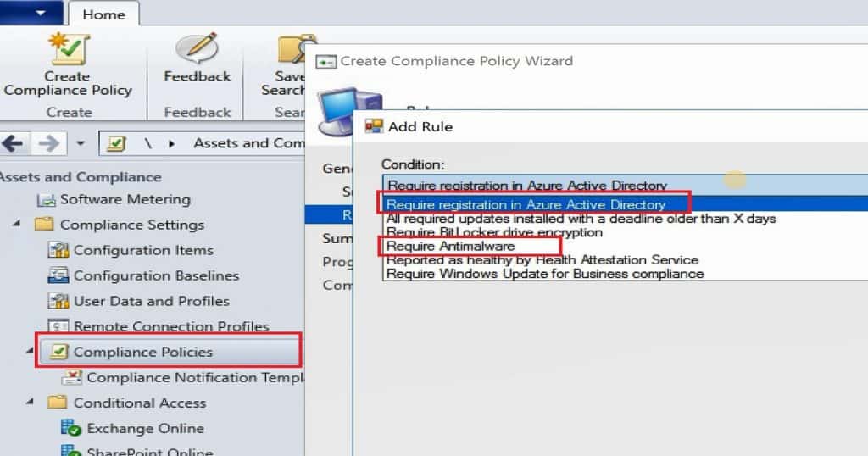Open Compliance Notification Templates node
Screen dimensions: 868x456
tap(196, 377)
